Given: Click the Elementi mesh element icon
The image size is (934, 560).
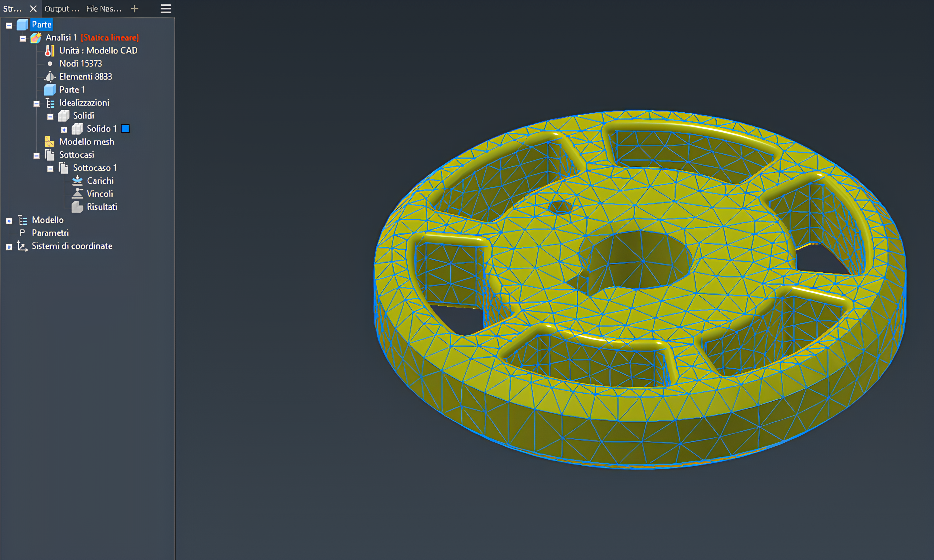Looking at the screenshot, I should pos(50,77).
